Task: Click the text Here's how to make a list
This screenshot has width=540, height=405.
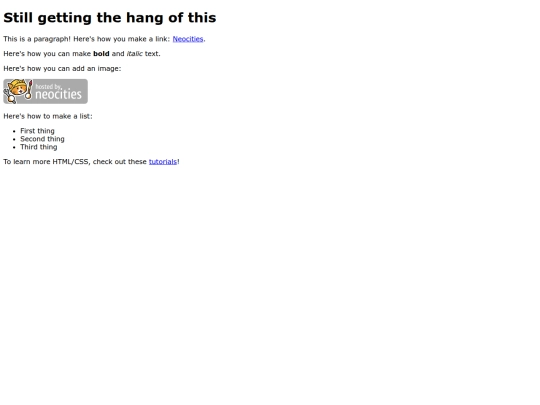Action: click(48, 116)
